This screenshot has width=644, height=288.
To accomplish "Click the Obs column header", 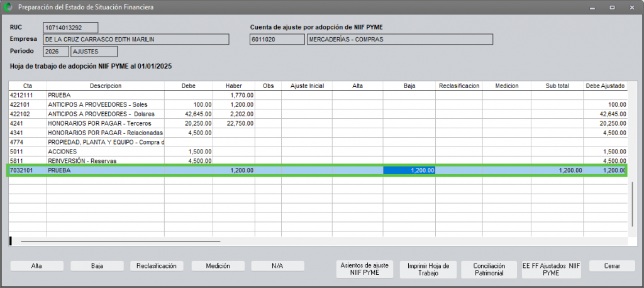I will 268,86.
